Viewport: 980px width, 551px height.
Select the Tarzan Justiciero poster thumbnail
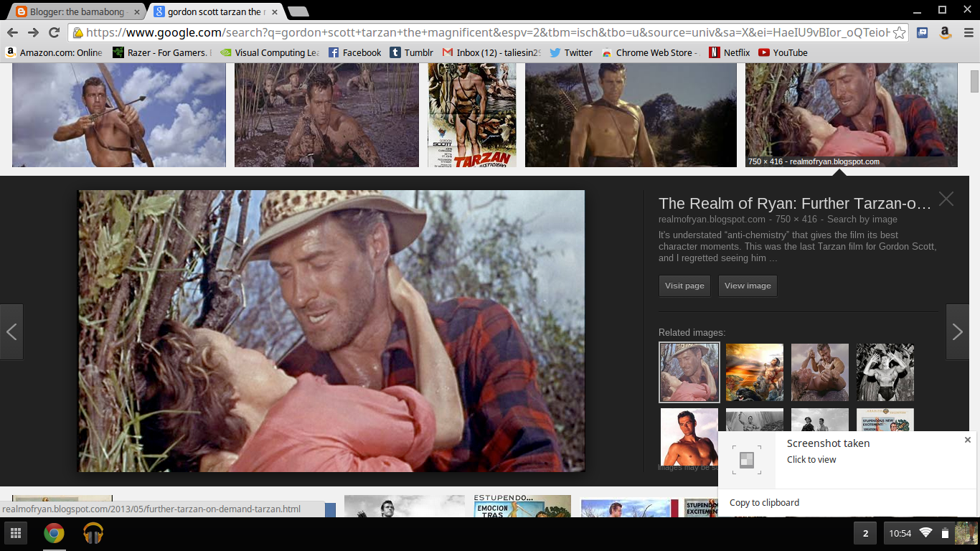click(x=472, y=115)
